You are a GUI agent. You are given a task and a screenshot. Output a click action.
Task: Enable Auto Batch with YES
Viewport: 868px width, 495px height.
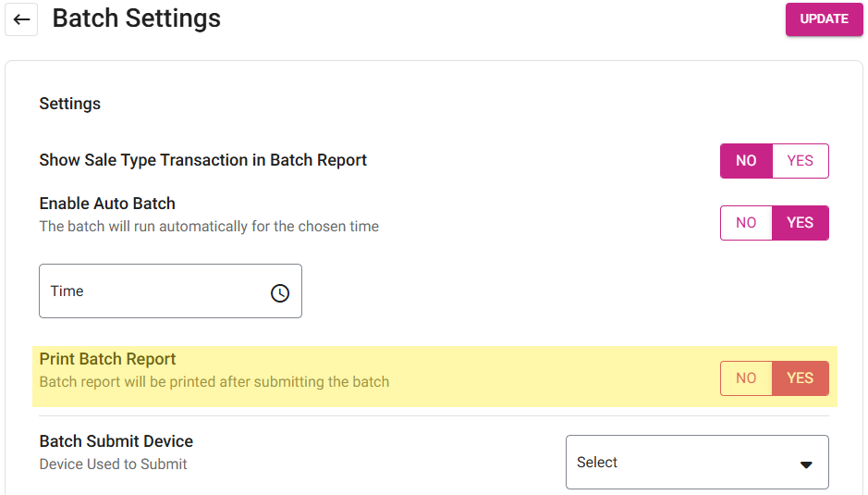(800, 223)
